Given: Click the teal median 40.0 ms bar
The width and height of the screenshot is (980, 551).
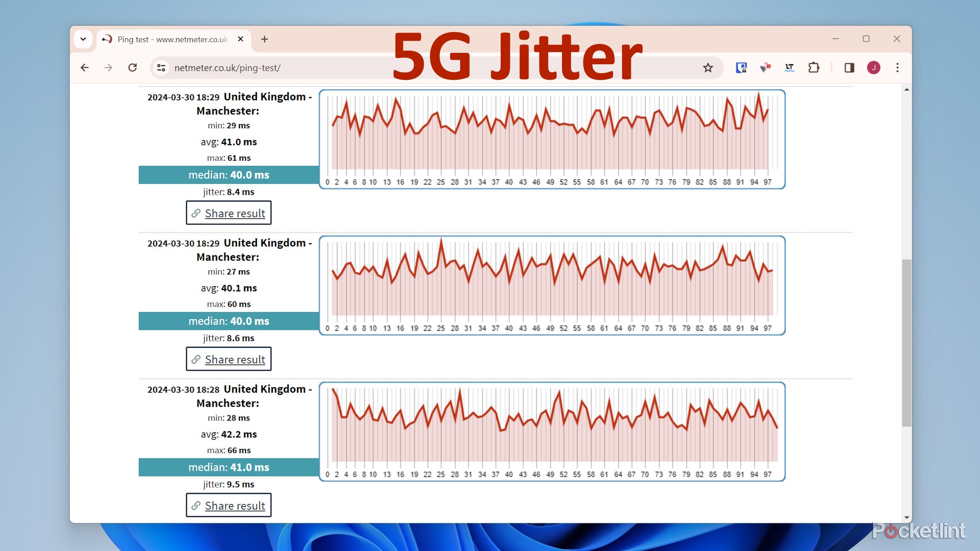Looking at the screenshot, I should coord(229,175).
